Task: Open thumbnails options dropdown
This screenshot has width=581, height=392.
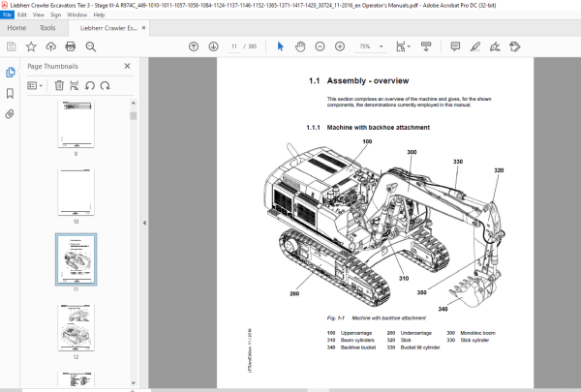Action: click(35, 85)
